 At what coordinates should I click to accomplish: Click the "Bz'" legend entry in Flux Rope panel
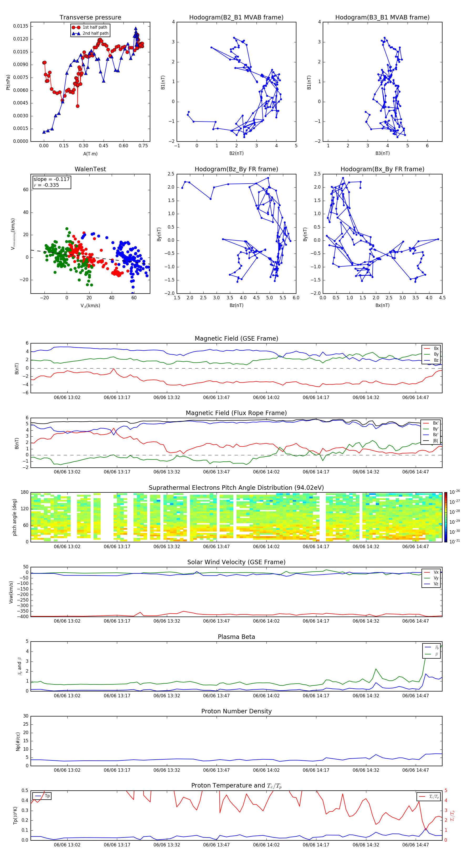pos(431,435)
